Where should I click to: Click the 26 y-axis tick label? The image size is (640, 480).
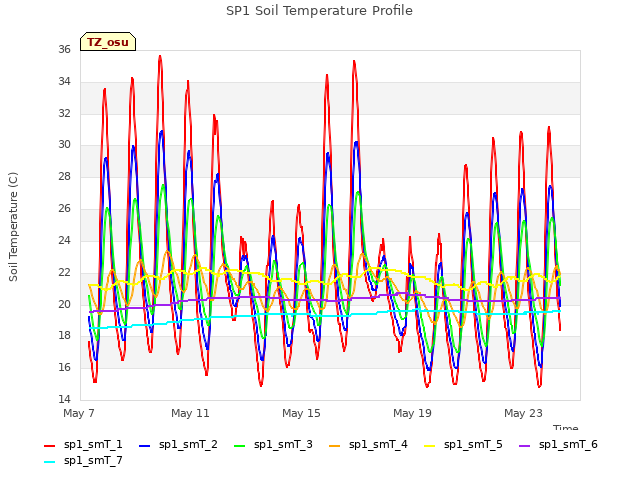pos(64,208)
